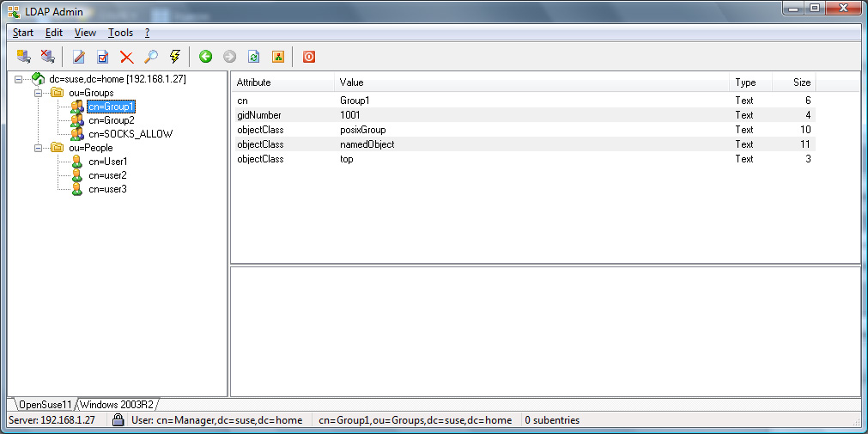868x434 pixels.
Task: Click the value 1001
Action: 349,115
